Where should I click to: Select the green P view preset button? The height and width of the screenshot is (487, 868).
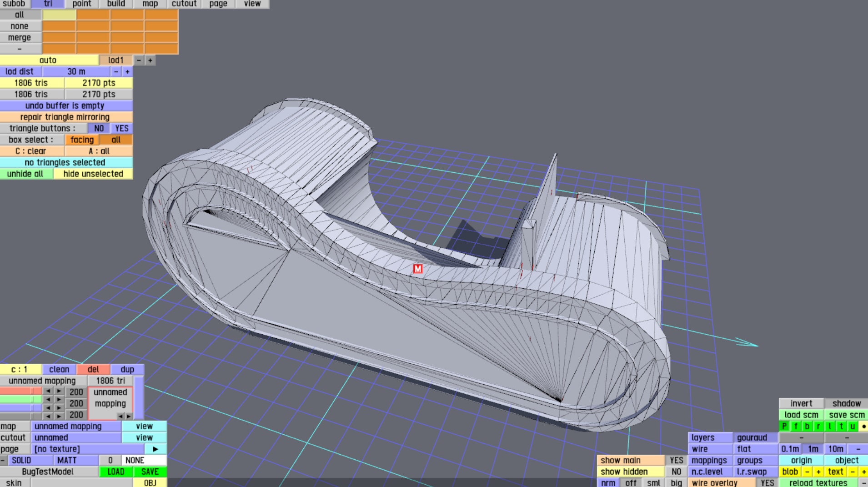(x=784, y=426)
